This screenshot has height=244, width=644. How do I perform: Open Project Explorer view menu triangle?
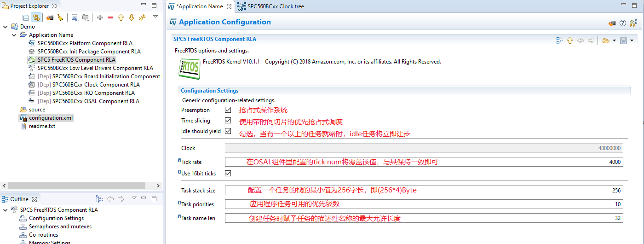point(155,16)
